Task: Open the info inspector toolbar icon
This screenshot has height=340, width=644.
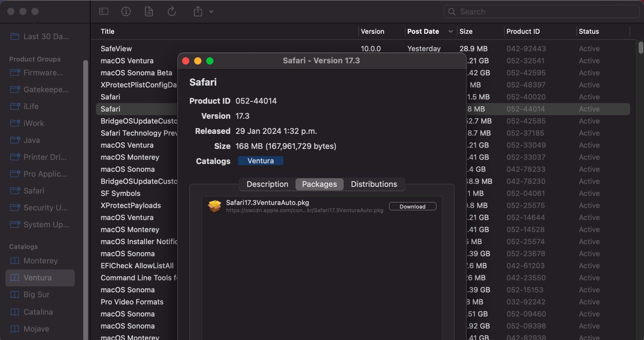Action: pos(126,12)
